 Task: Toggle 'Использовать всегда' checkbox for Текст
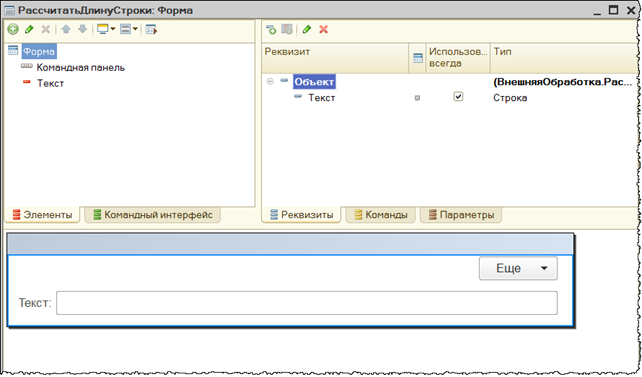coord(458,97)
